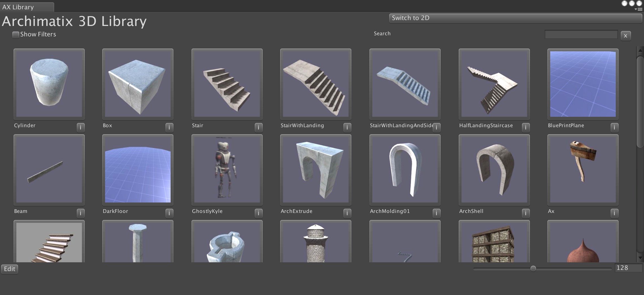Click the info icon under Stair
The height and width of the screenshot is (295, 644).
[258, 127]
